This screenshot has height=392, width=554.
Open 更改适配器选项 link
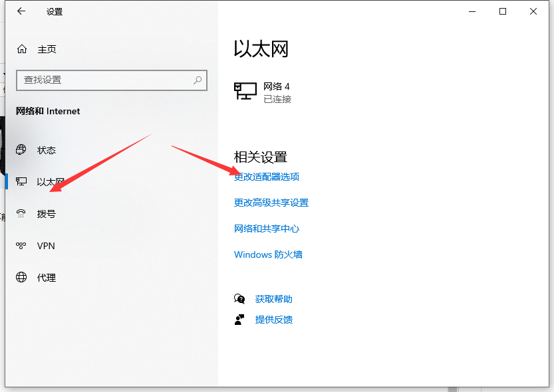tap(266, 177)
